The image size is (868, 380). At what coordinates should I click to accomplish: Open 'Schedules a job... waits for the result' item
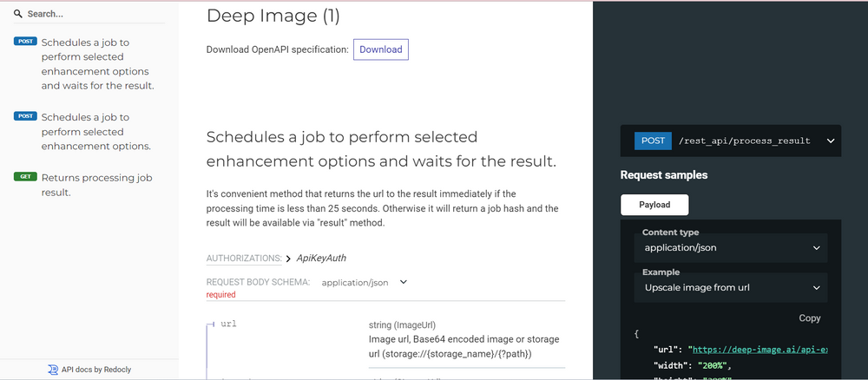97,64
